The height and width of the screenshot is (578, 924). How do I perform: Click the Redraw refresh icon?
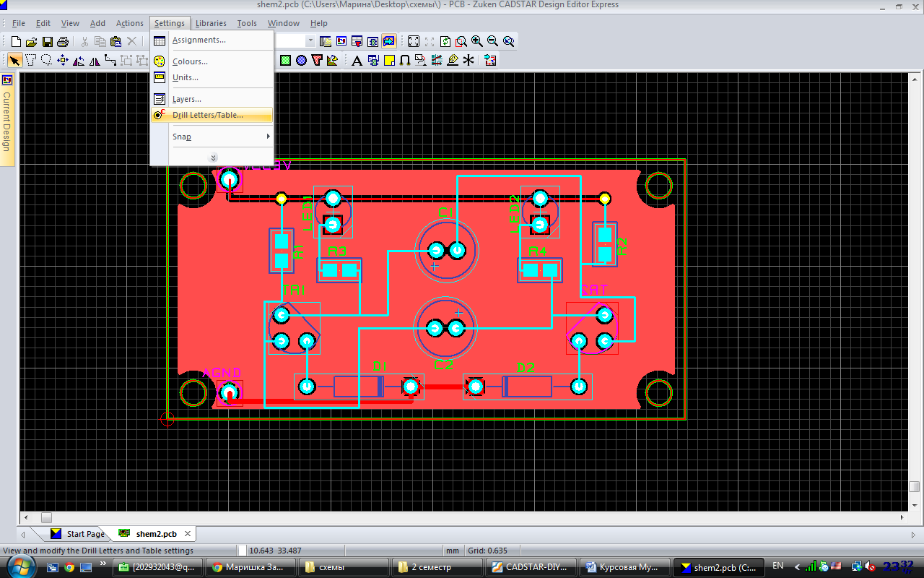click(445, 42)
